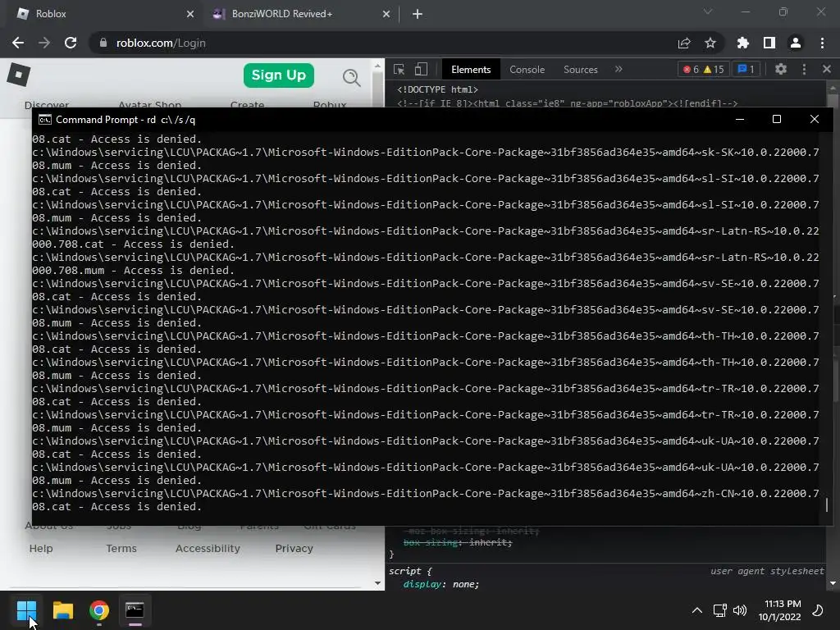Activate the DevTools inspect element picker
The width and height of the screenshot is (840, 630).
tap(399, 70)
